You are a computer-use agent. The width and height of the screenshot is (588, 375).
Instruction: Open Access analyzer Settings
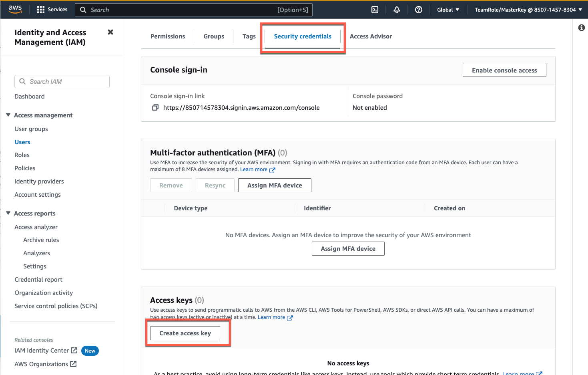(x=35, y=266)
